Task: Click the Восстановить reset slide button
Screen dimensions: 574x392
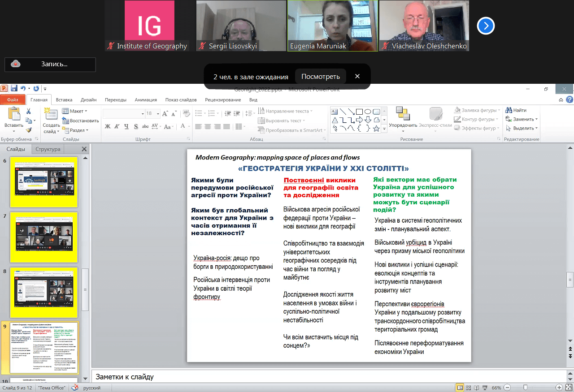Action: pos(80,121)
